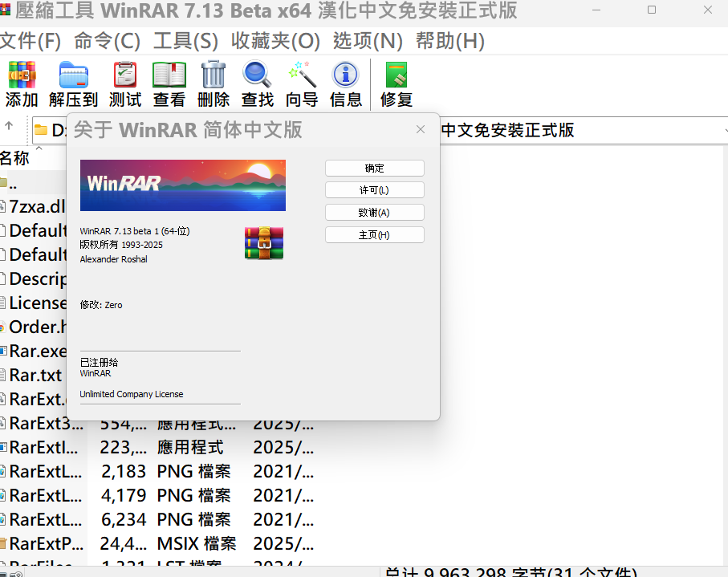The height and width of the screenshot is (577, 728).
Task: Show archive 信息 (Info) icon
Action: pos(345,84)
